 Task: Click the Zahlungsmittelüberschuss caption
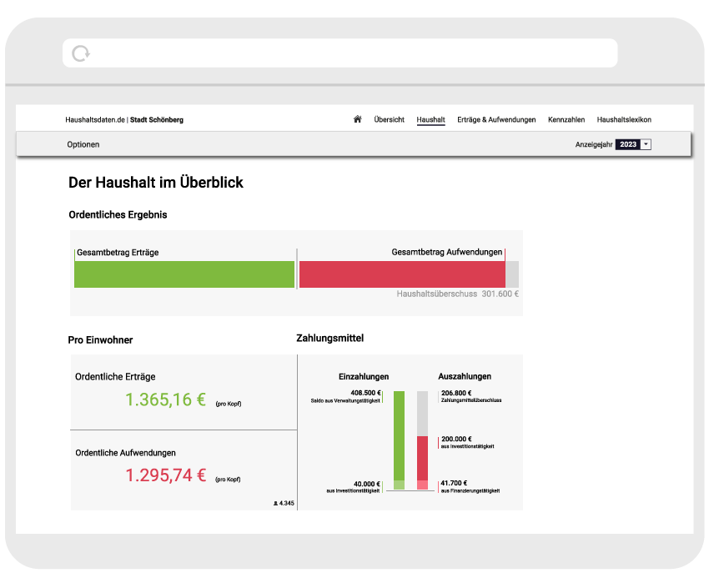[471, 400]
